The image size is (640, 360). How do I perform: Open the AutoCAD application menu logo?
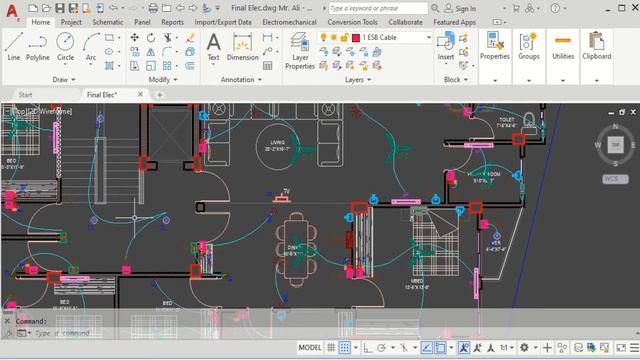coord(12,12)
